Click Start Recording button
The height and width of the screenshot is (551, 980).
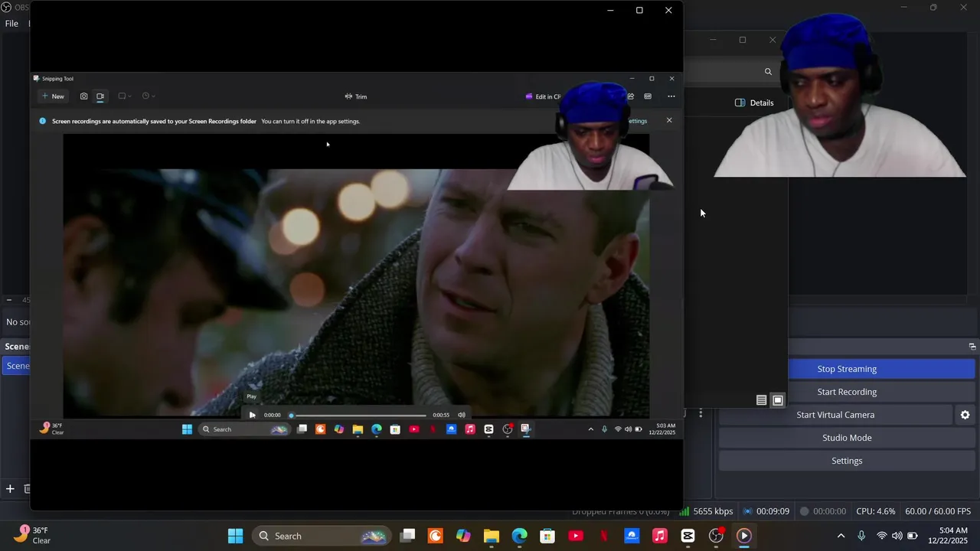pos(847,392)
